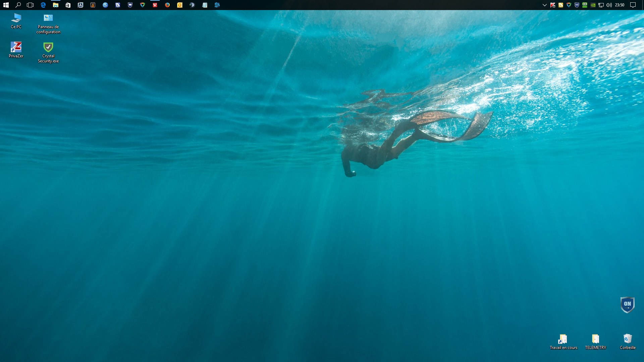The height and width of the screenshot is (362, 644).
Task: Open Task View from the taskbar
Action: (30, 5)
